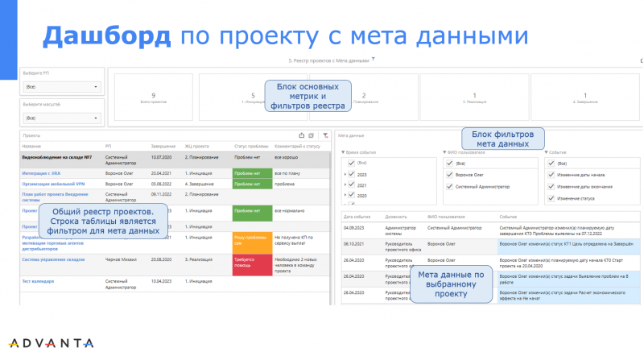Screen dimensions: 644x352
Task: Click the filter funnel beside Событие
Action: coord(546,151)
